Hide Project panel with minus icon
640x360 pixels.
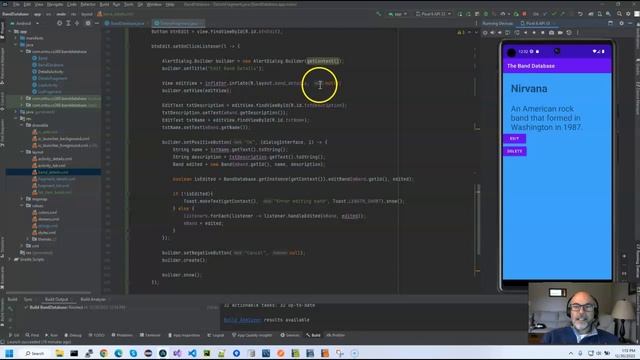97,23
